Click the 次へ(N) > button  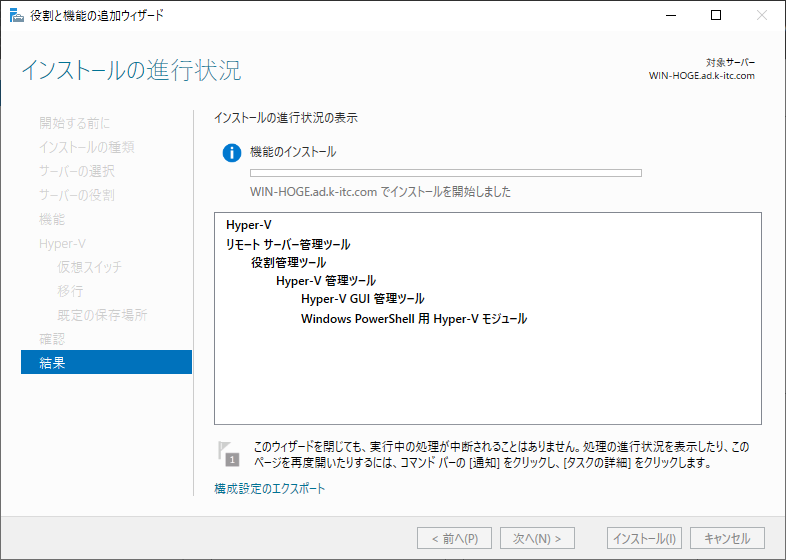pos(537,538)
